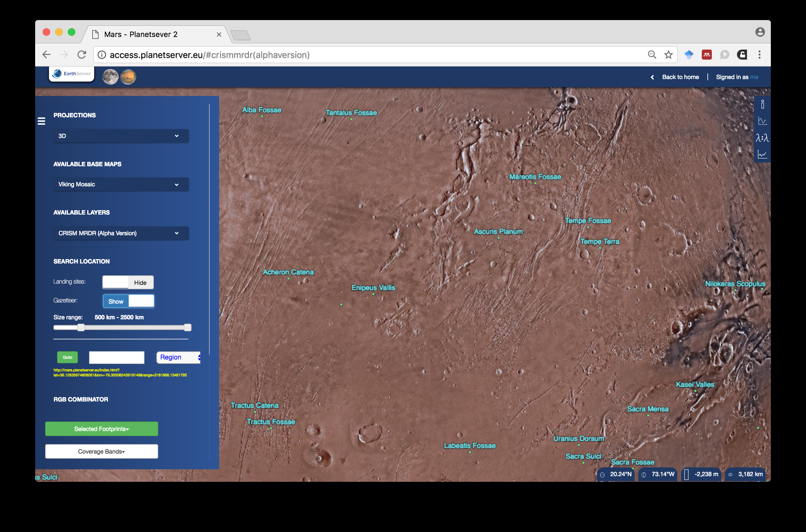Viewport: 806px width, 532px height.
Task: Expand the Viking Mosaic base map dropdown
Action: pos(121,184)
